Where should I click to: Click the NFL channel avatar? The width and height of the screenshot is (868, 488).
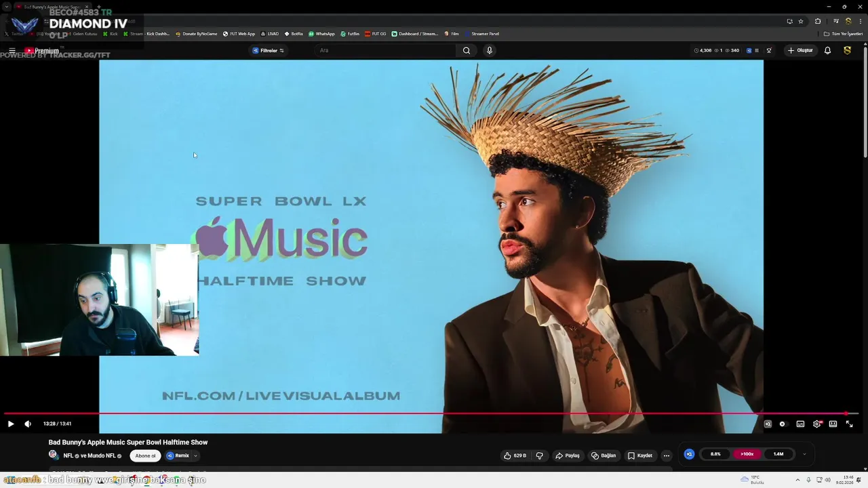54,455
